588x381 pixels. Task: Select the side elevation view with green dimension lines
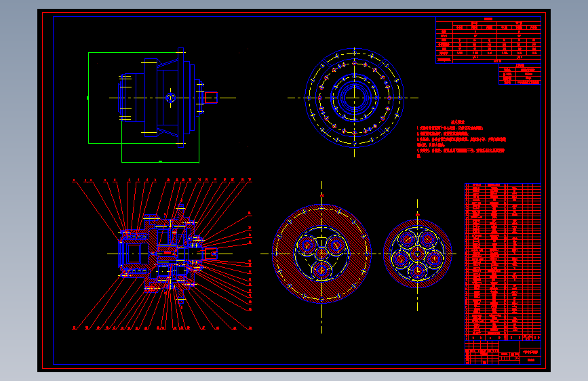pyautogui.click(x=162, y=105)
